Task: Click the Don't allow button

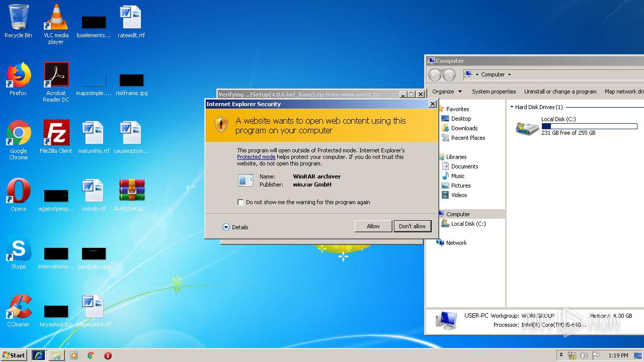Action: [412, 226]
